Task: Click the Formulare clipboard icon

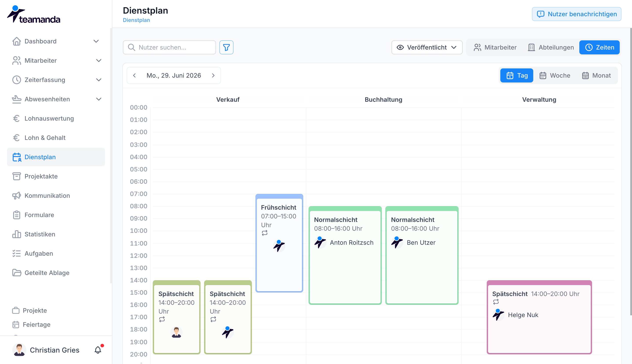Action: click(16, 215)
